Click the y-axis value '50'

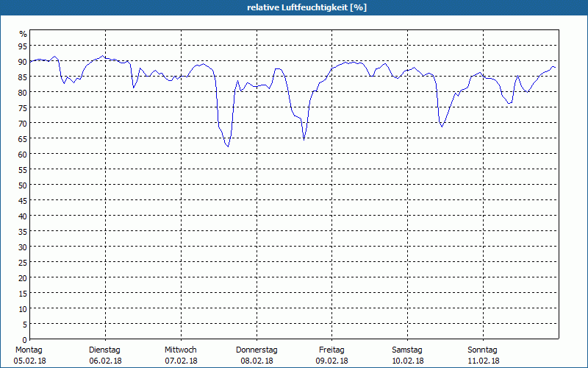[x=23, y=185]
